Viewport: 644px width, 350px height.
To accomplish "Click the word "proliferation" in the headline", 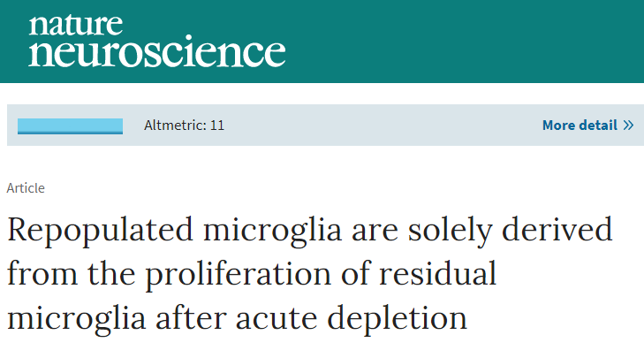I will [x=239, y=275].
